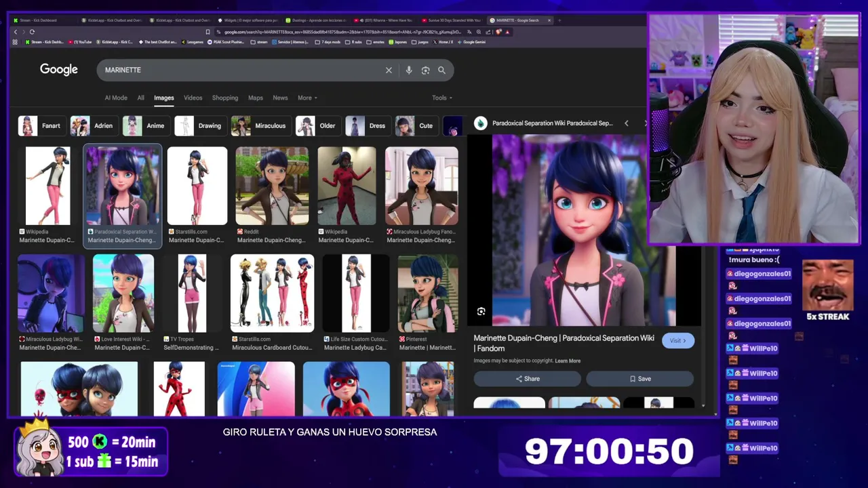The image size is (868, 488).
Task: Filter images by Cute chip
Action: [x=416, y=126]
